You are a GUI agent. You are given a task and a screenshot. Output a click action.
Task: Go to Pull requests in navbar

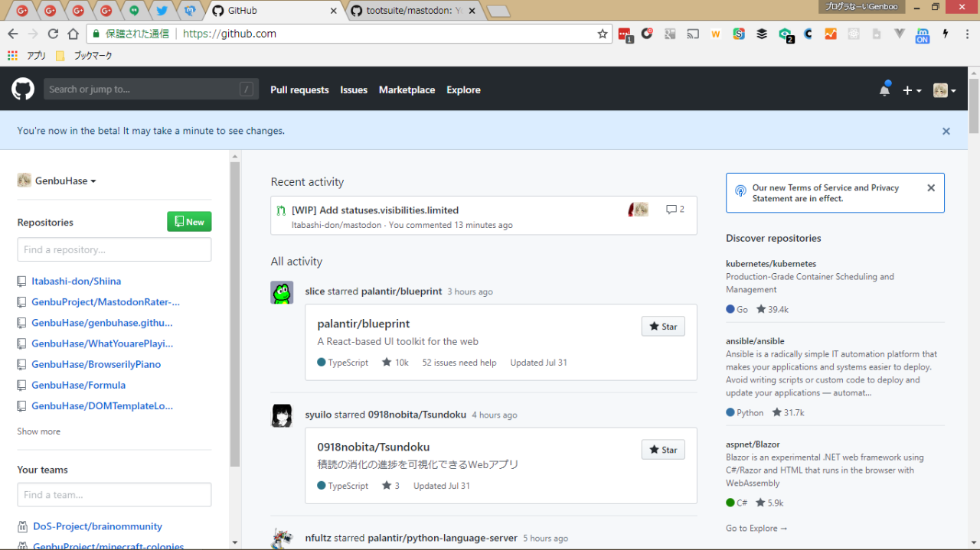click(299, 89)
